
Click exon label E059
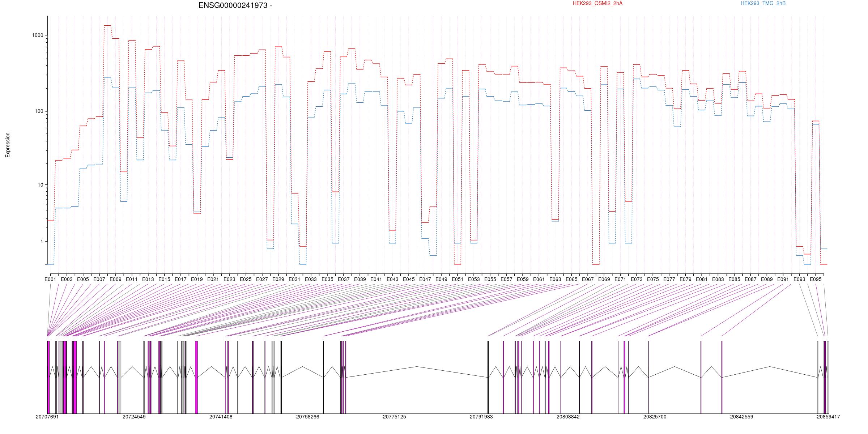tap(523, 279)
